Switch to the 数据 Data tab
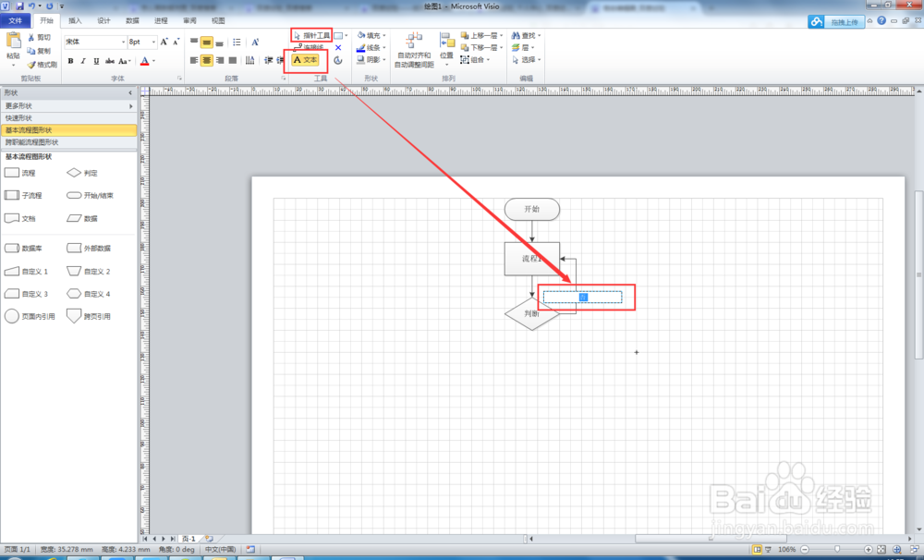 tap(132, 20)
